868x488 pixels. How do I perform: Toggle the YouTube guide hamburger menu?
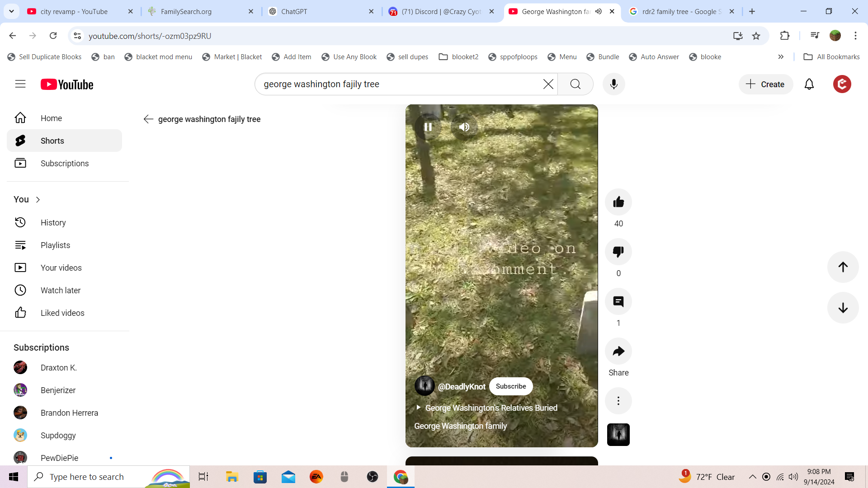tap(20, 84)
